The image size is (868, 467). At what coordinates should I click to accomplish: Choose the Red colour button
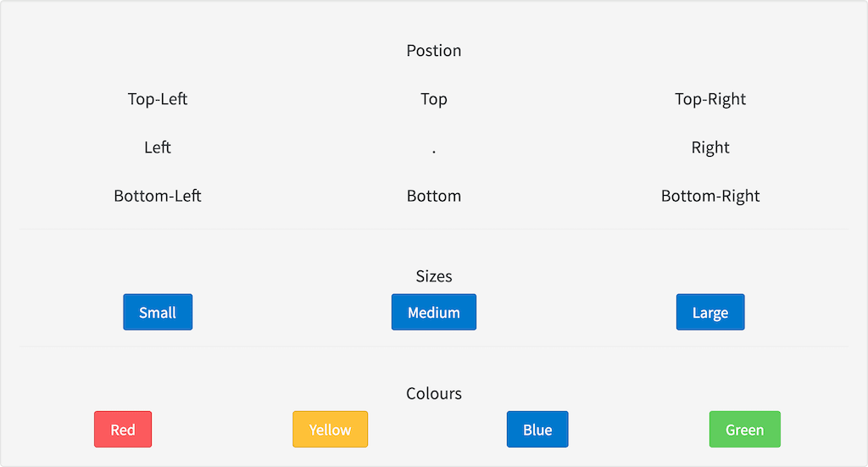click(123, 430)
